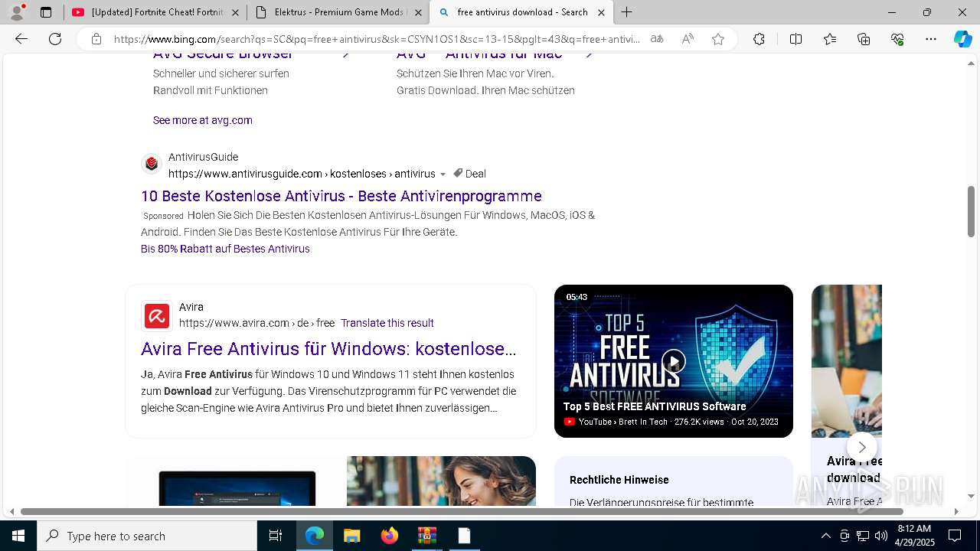Viewport: 980px width, 551px height.
Task: Expand the AntivirusGuide URL dropdown arrow
Action: click(443, 174)
